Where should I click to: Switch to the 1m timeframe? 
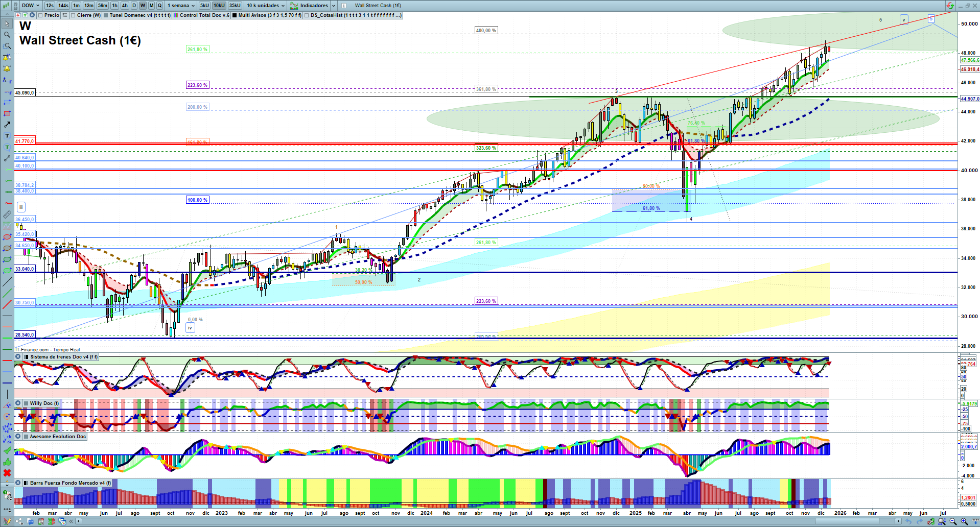(76, 6)
